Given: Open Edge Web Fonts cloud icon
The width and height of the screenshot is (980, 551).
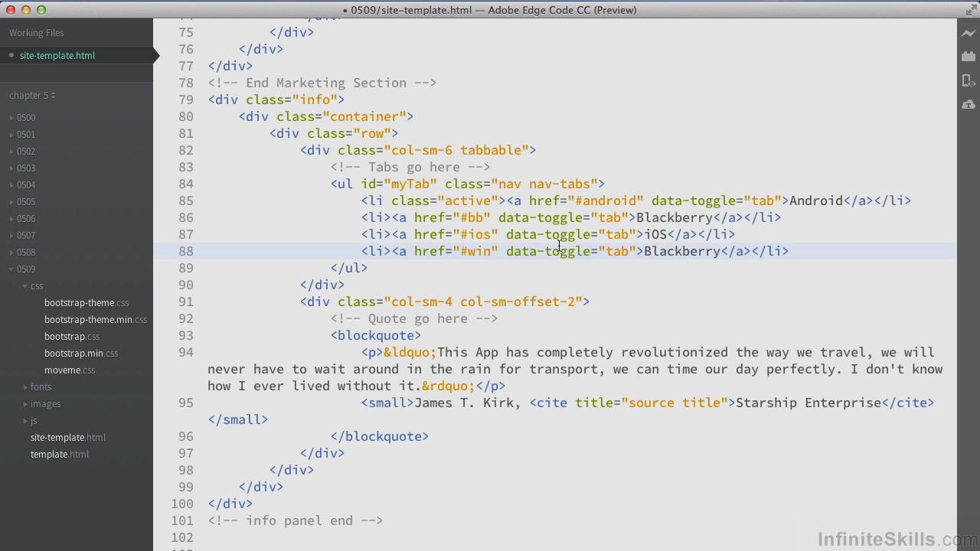Looking at the screenshot, I should pos(969,104).
